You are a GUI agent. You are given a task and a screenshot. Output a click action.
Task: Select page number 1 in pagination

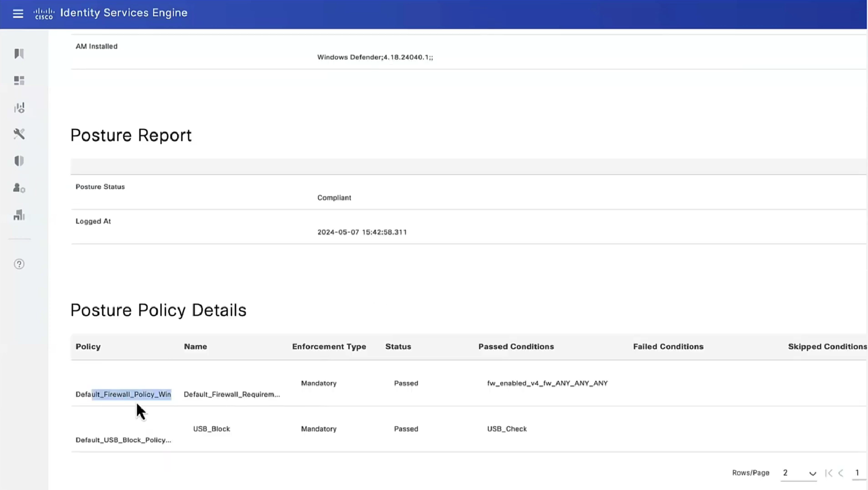click(x=857, y=472)
